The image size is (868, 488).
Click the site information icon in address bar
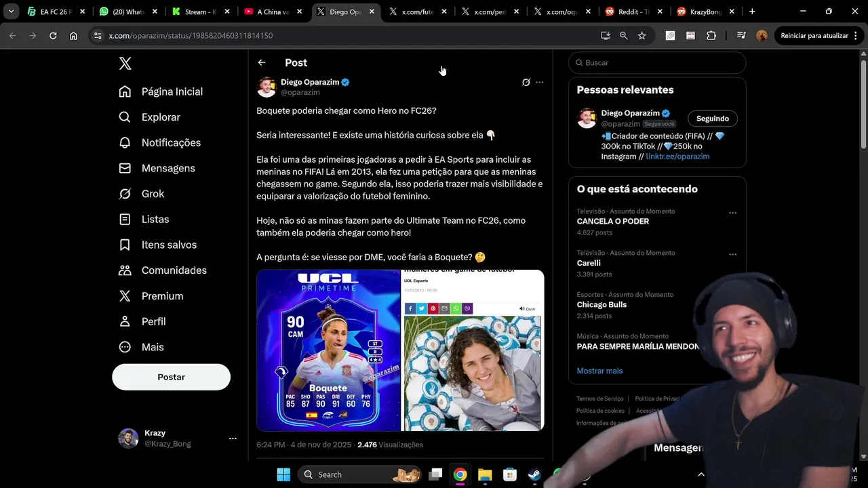(98, 35)
